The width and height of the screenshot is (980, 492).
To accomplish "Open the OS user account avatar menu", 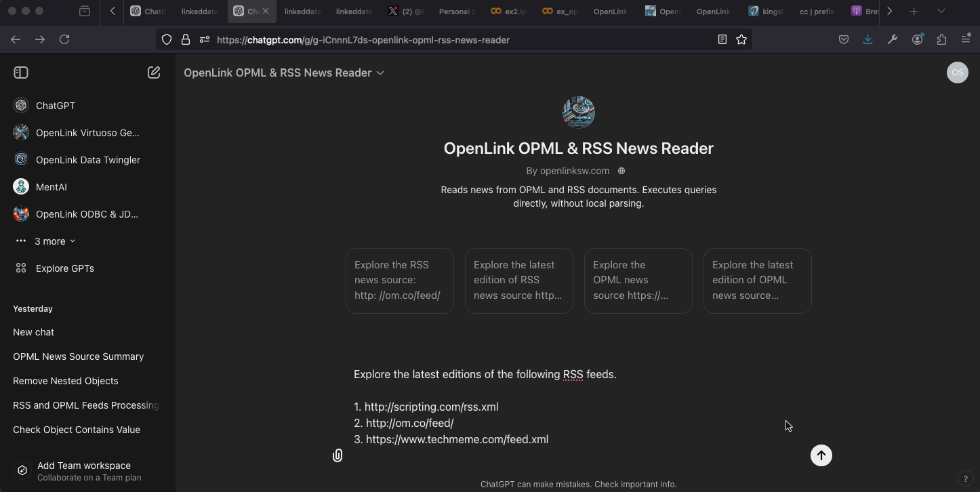I will click(x=957, y=73).
